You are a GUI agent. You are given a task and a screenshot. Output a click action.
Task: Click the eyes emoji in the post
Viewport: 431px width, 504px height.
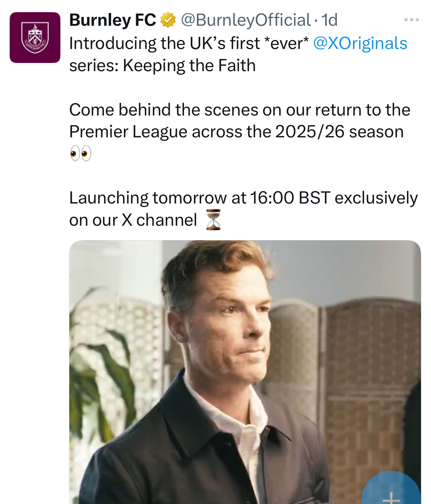point(81,153)
